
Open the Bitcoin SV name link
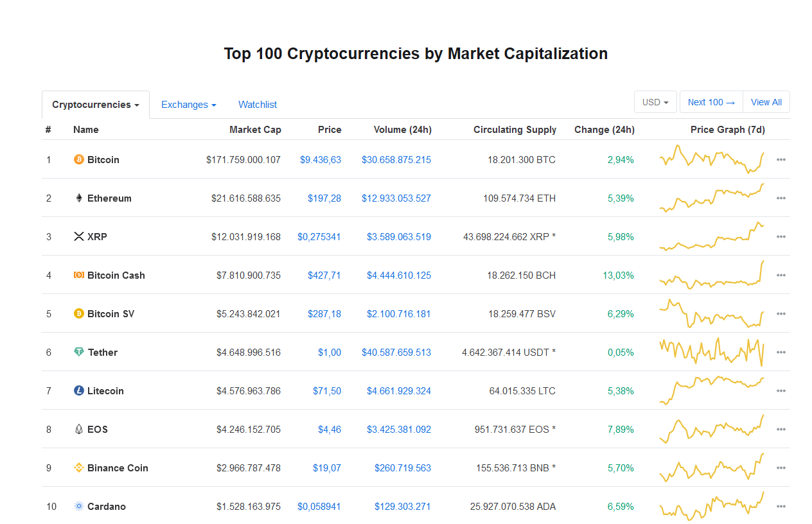(110, 313)
